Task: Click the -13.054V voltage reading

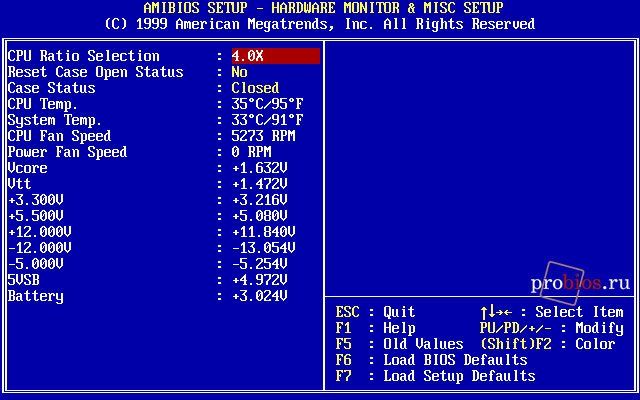Action: pos(264,248)
